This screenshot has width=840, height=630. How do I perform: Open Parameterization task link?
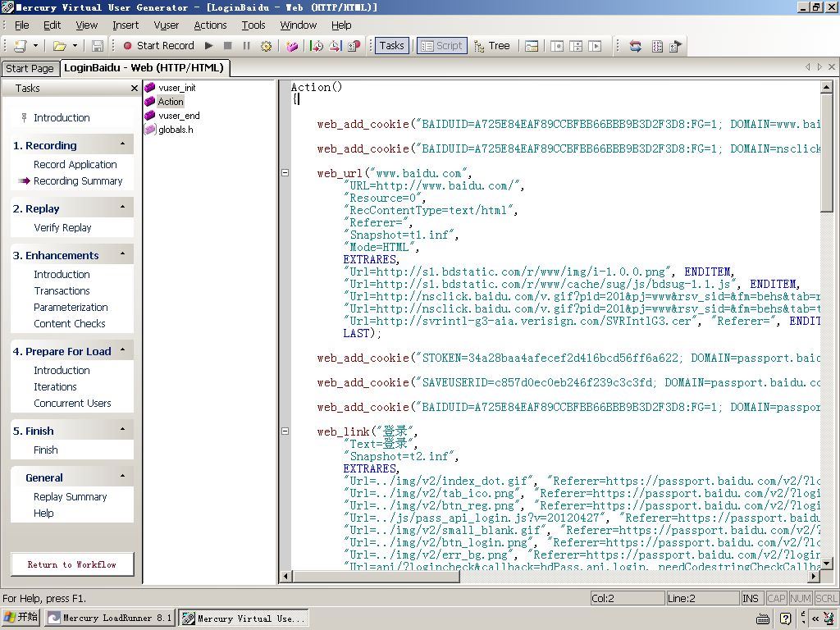click(71, 308)
